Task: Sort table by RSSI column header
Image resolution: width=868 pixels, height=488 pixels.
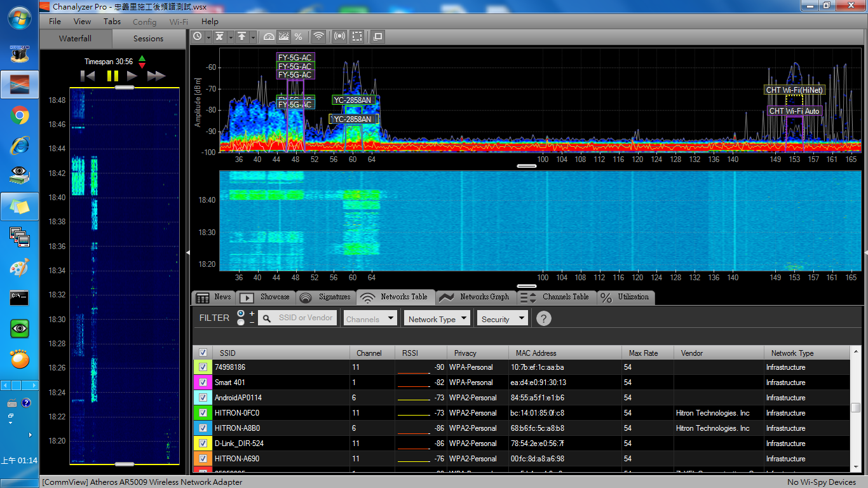Action: click(420, 353)
